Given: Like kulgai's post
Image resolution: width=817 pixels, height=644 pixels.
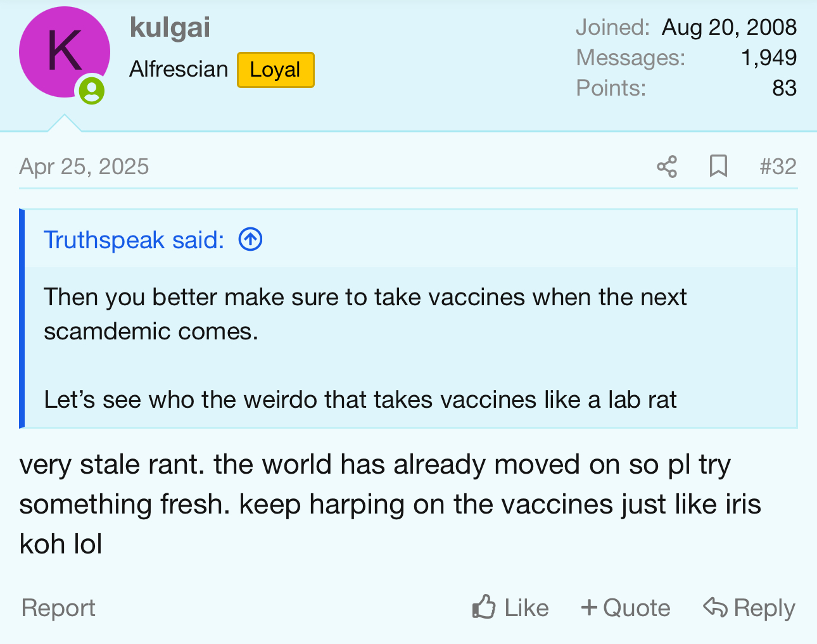Looking at the screenshot, I should (510, 608).
